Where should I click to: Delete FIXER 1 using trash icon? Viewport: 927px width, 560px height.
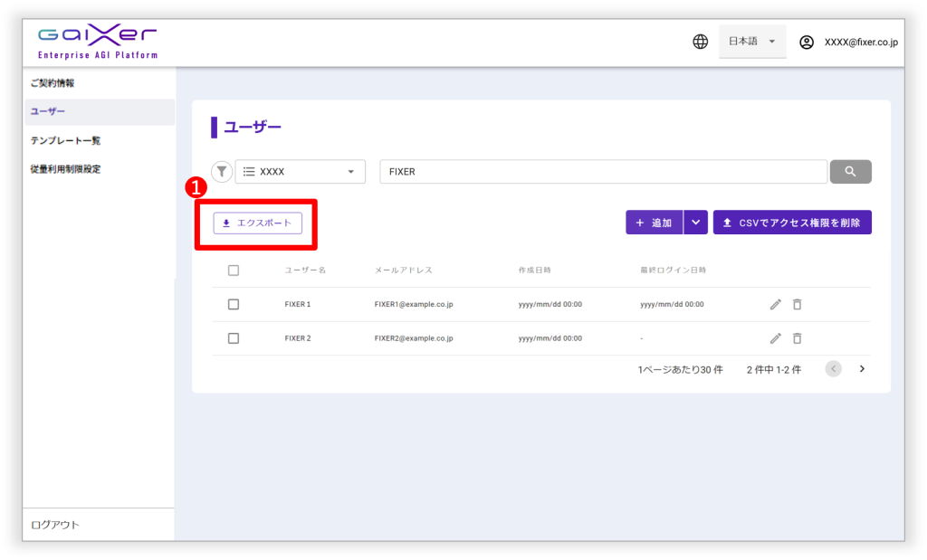tap(797, 305)
